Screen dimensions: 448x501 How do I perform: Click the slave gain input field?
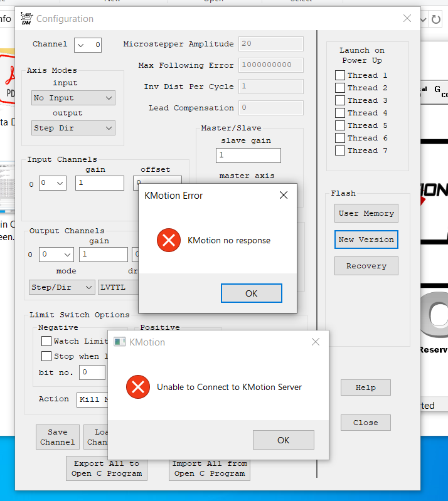[x=248, y=155]
